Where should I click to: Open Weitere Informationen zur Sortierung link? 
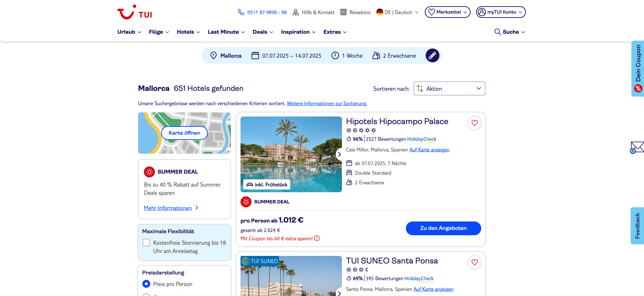[x=326, y=104]
